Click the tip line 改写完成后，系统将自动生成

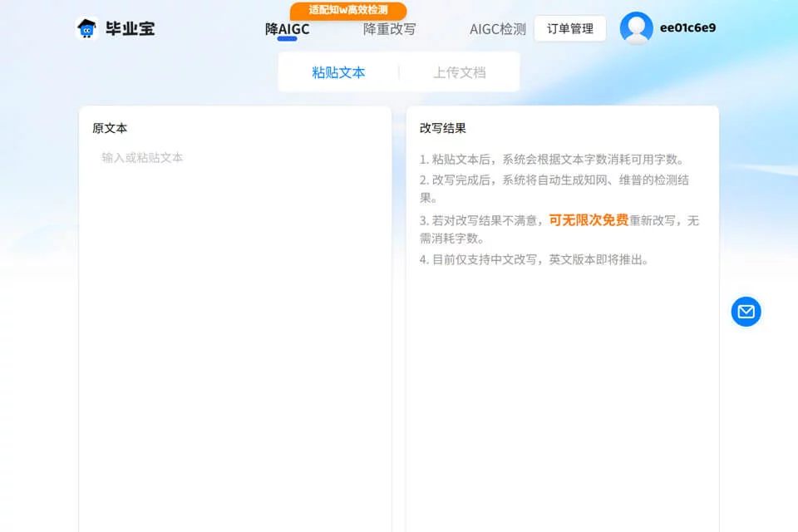pyautogui.click(x=554, y=189)
